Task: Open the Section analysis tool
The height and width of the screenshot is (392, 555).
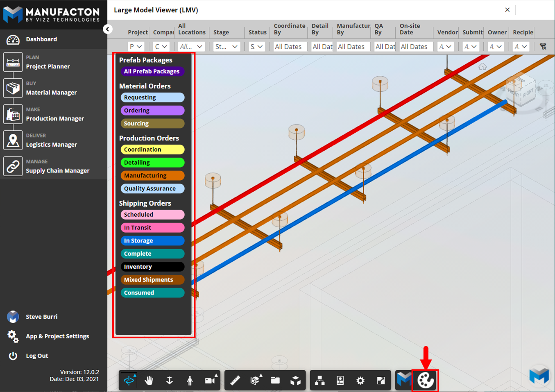Action: click(254, 380)
